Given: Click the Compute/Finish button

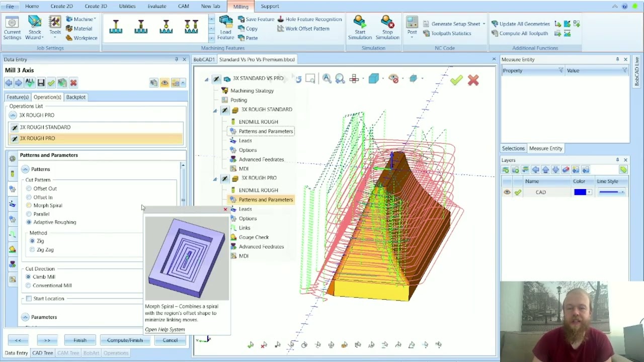Looking at the screenshot, I should pos(125,340).
